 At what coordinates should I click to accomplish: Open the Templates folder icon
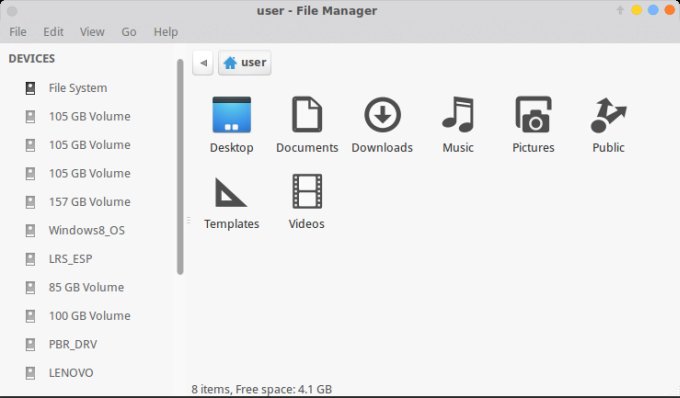click(231, 192)
